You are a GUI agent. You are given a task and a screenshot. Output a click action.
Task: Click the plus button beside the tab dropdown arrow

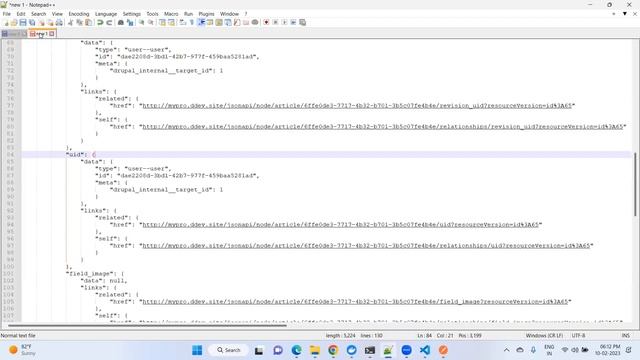(x=613, y=14)
